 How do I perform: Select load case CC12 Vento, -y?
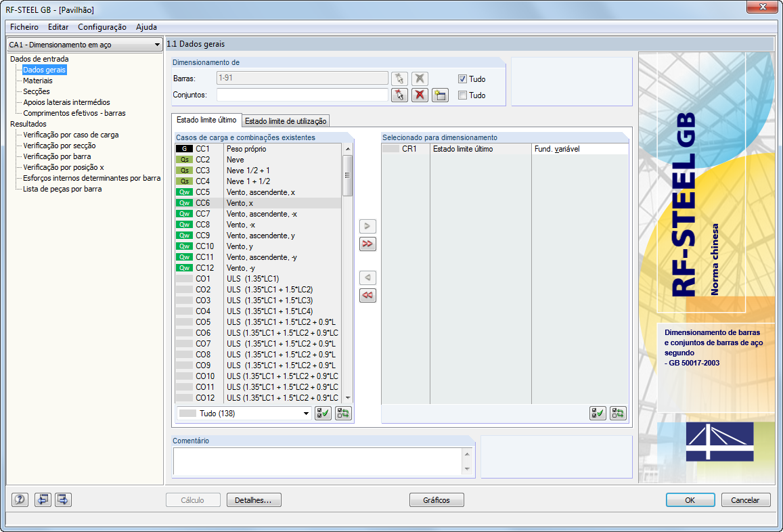258,268
